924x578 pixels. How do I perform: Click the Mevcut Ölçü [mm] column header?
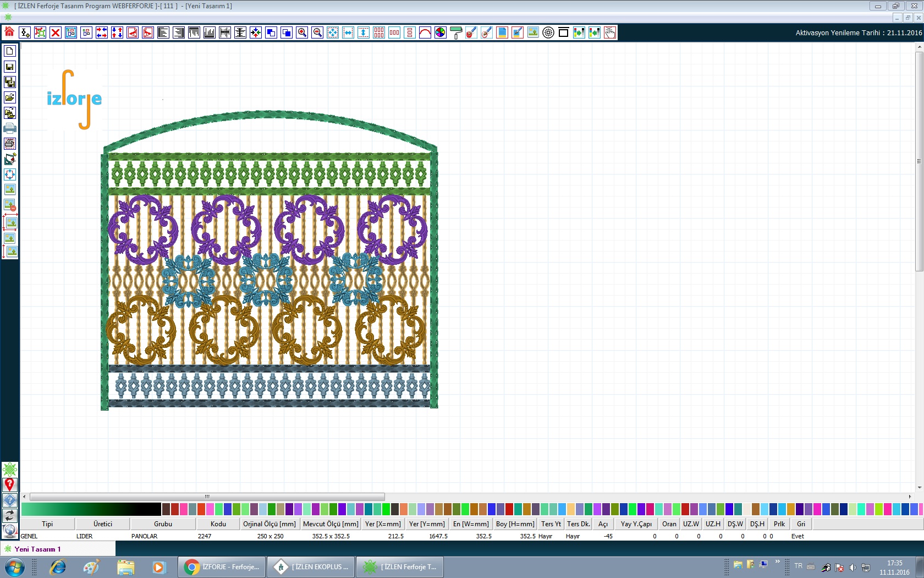(331, 524)
